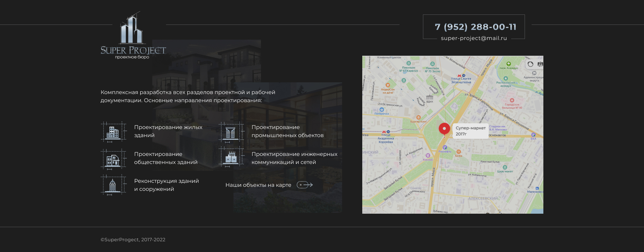Screen dimensions: 644x252
Task: Click the 'ул. Кибальчича' street label
Action: click(477, 175)
